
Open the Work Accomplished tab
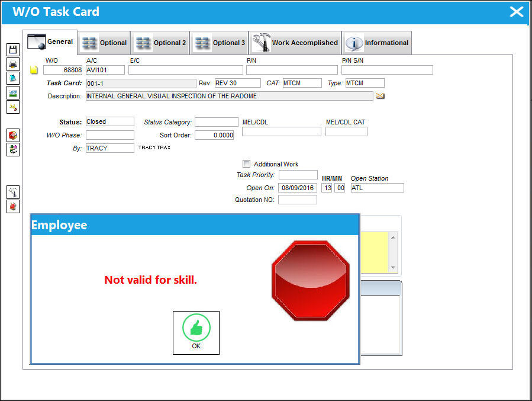coord(295,43)
